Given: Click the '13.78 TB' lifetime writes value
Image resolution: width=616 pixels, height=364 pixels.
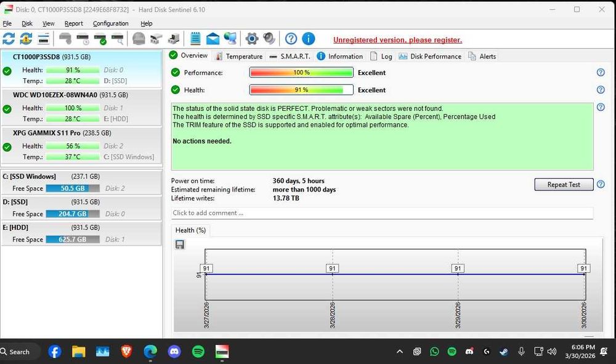Looking at the screenshot, I should [286, 198].
